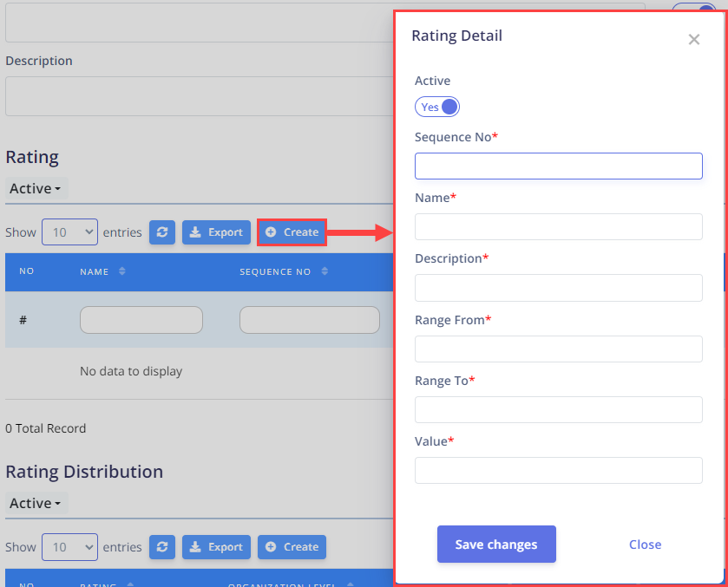Image resolution: width=728 pixels, height=587 pixels.
Task: Close the Rating Detail panel with X
Action: click(693, 39)
